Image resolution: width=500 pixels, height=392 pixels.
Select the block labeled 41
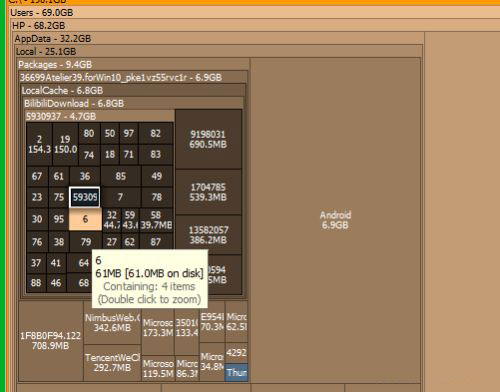(x=56, y=263)
